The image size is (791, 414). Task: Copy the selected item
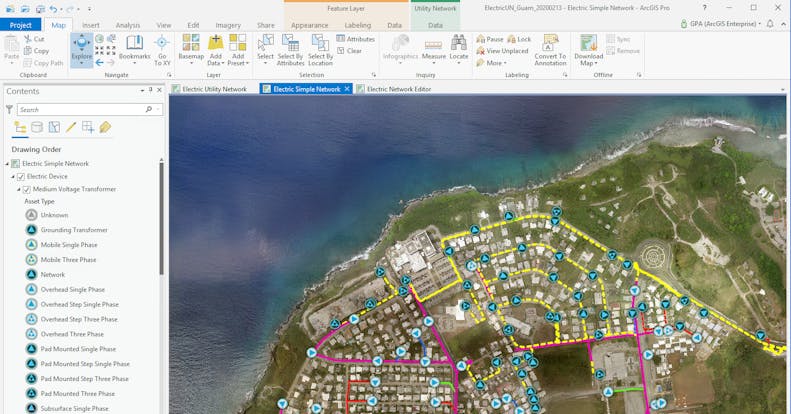[x=36, y=51]
